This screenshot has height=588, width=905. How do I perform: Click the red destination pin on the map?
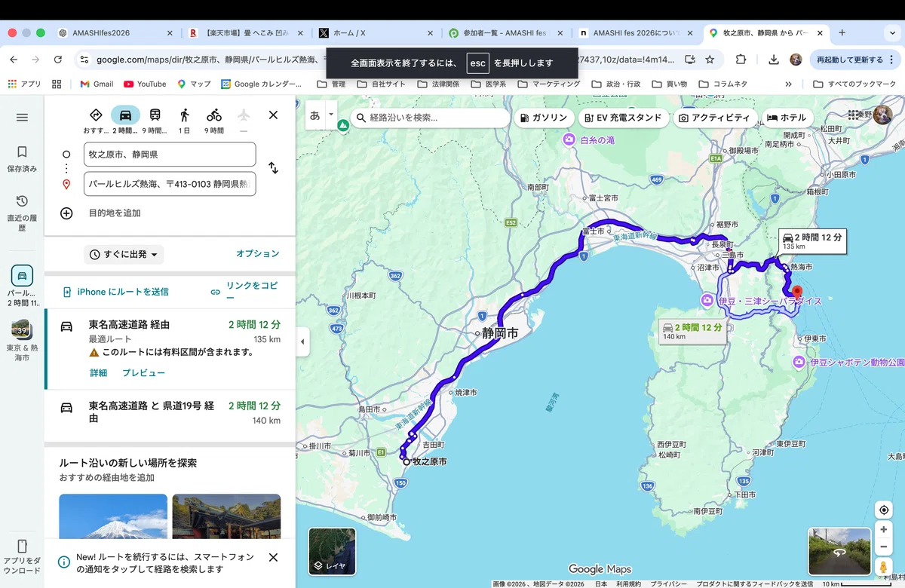click(797, 292)
